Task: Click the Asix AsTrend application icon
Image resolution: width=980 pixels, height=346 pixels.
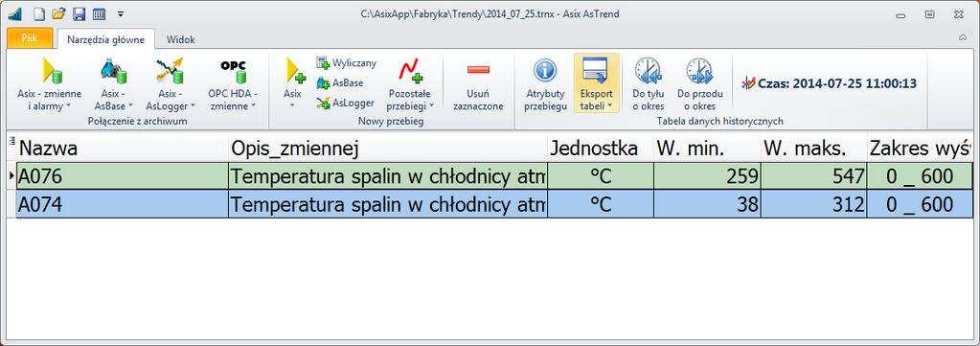Action: pos(15,13)
